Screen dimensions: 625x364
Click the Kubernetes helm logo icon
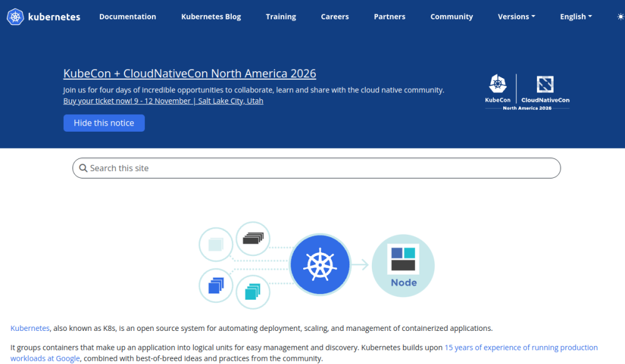15,17
